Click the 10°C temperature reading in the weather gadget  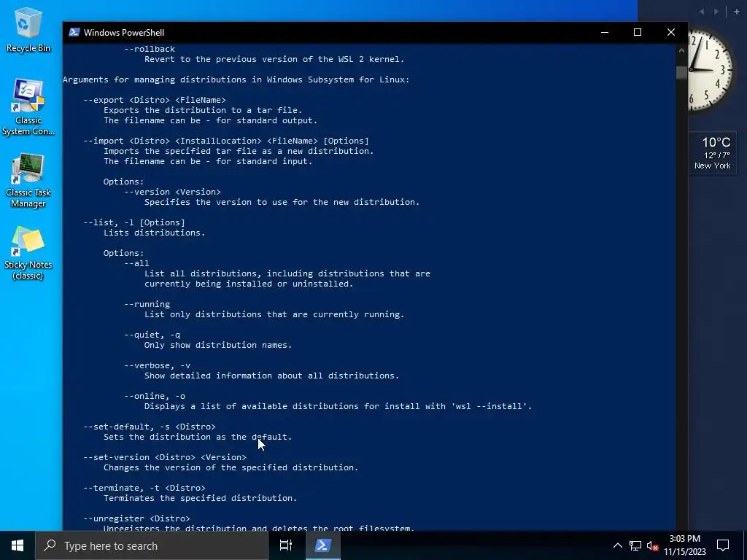716,142
